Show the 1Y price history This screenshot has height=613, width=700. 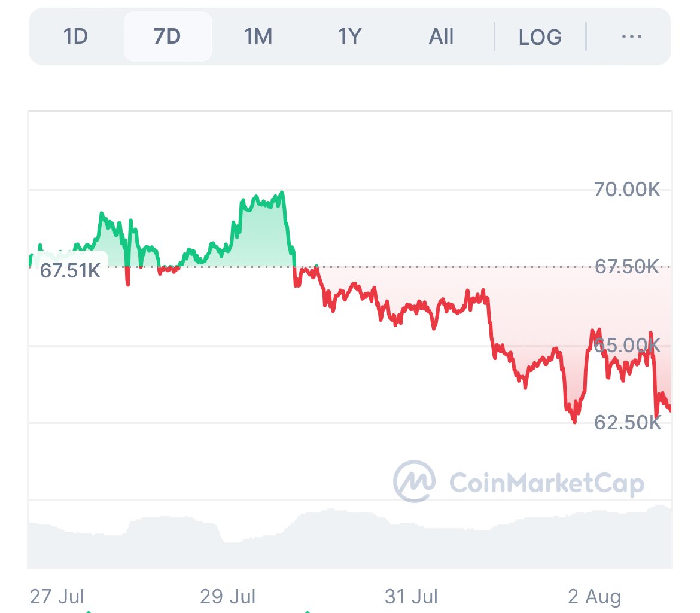[350, 37]
